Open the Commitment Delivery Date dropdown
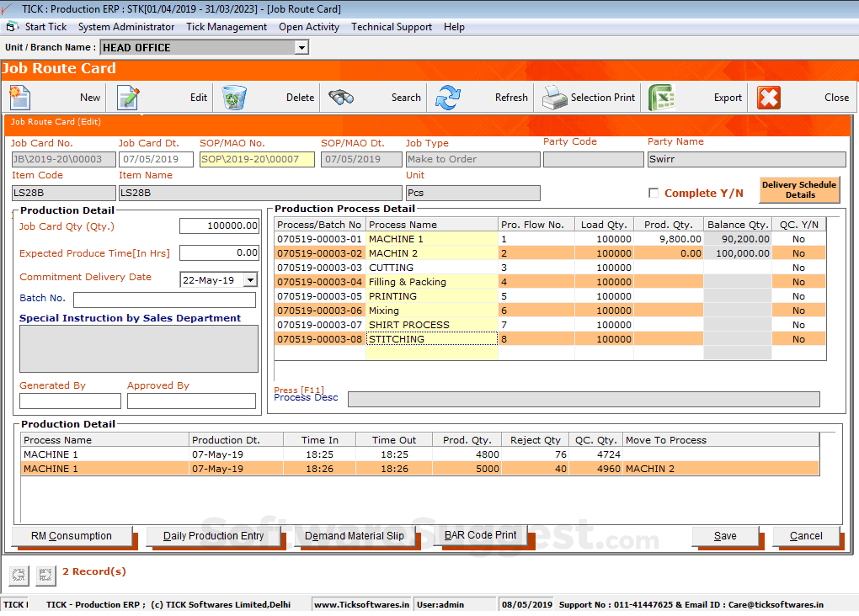Screen dimensions: 859x616 tap(250, 277)
